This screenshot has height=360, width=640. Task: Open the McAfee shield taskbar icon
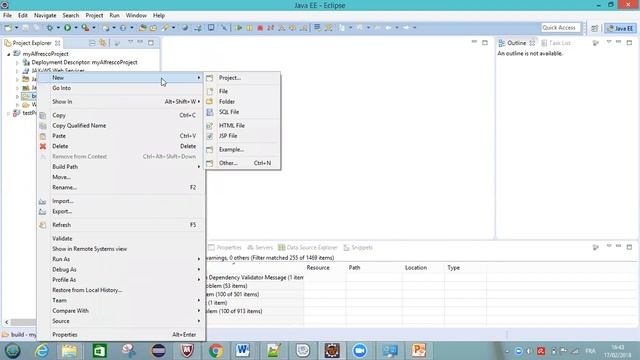pos(187,351)
